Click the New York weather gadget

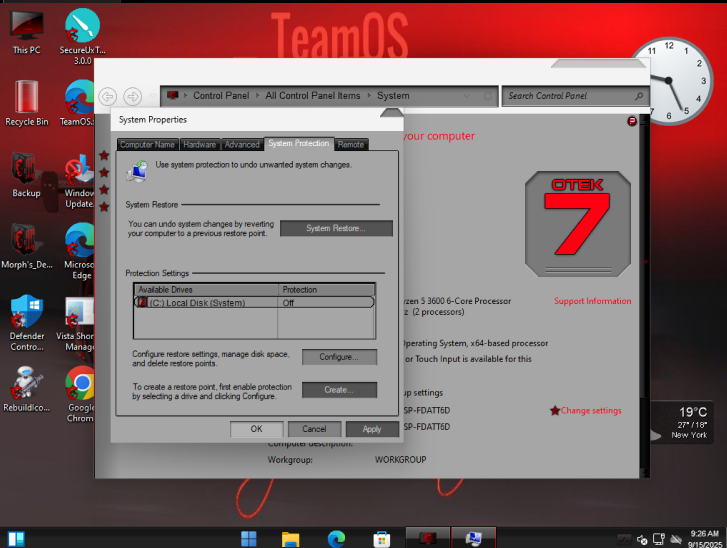coord(681,422)
